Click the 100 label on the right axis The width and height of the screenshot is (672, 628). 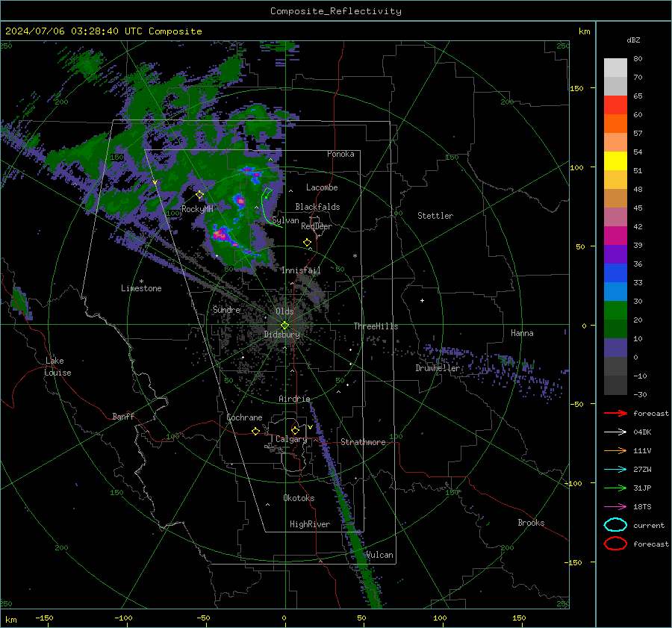[x=577, y=167]
